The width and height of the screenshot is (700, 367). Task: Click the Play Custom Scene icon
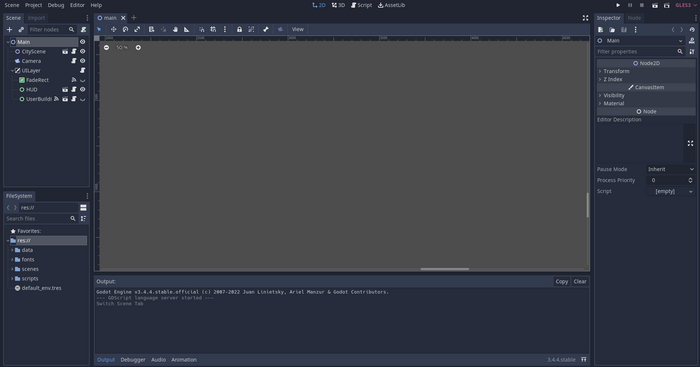667,5
